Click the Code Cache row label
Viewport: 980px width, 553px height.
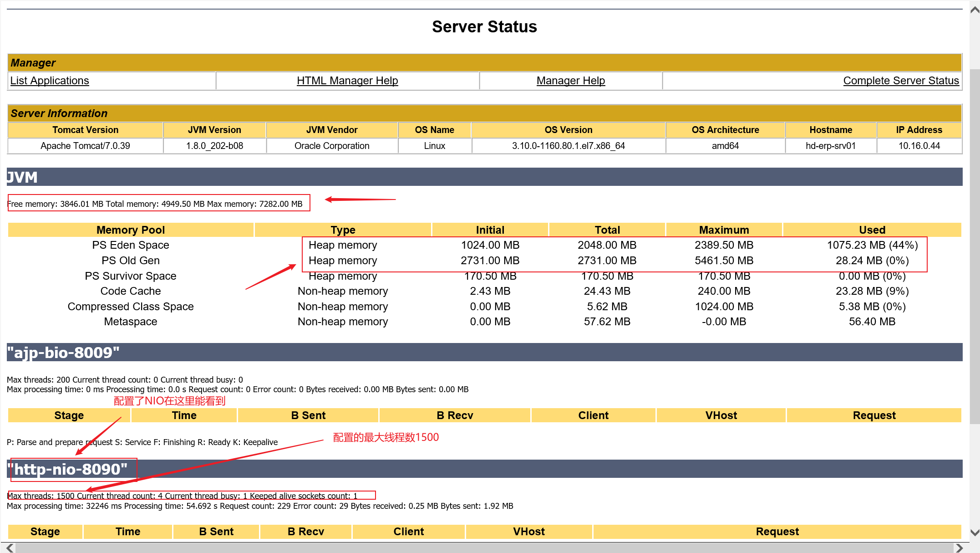pyautogui.click(x=131, y=291)
